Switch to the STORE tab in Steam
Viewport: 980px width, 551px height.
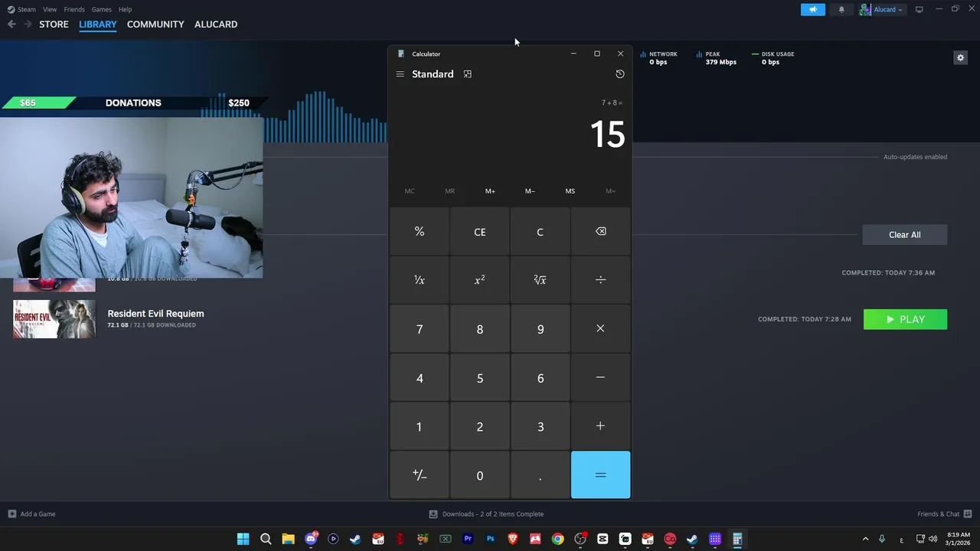54,24
